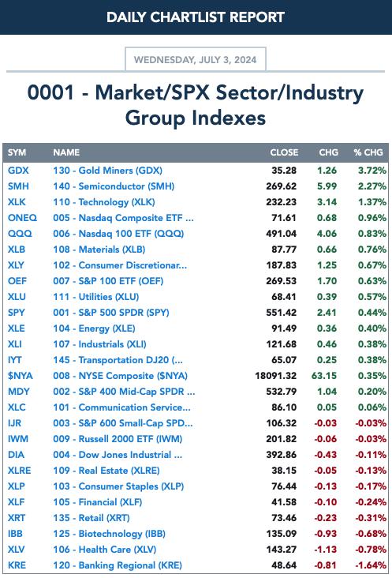Open 007 - S&P 100 ETF (OEF)
392x578 pixels.
108,281
